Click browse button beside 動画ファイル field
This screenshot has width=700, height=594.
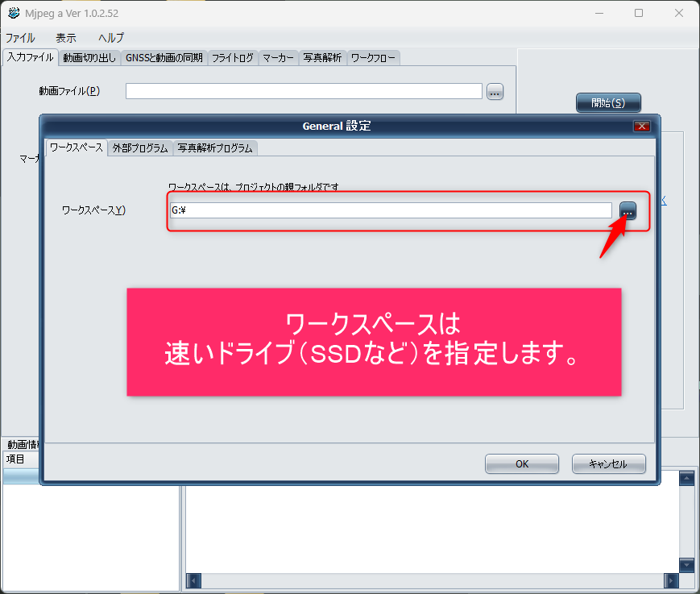[495, 92]
